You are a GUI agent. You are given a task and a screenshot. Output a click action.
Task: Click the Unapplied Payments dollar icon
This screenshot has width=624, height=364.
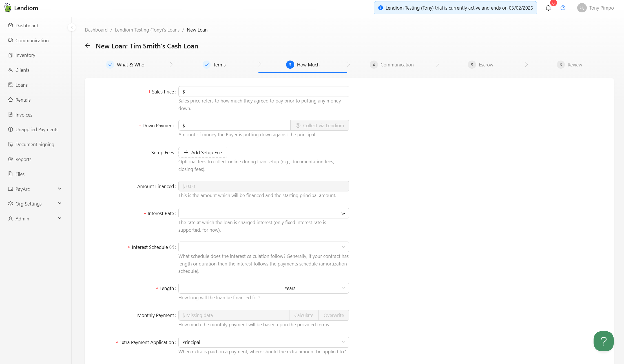[x=10, y=129]
